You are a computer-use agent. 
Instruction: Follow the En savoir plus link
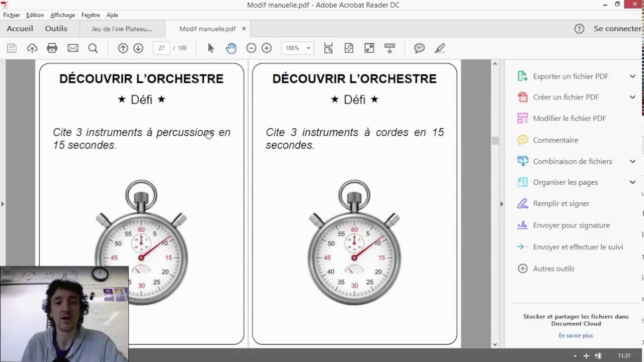tap(576, 335)
